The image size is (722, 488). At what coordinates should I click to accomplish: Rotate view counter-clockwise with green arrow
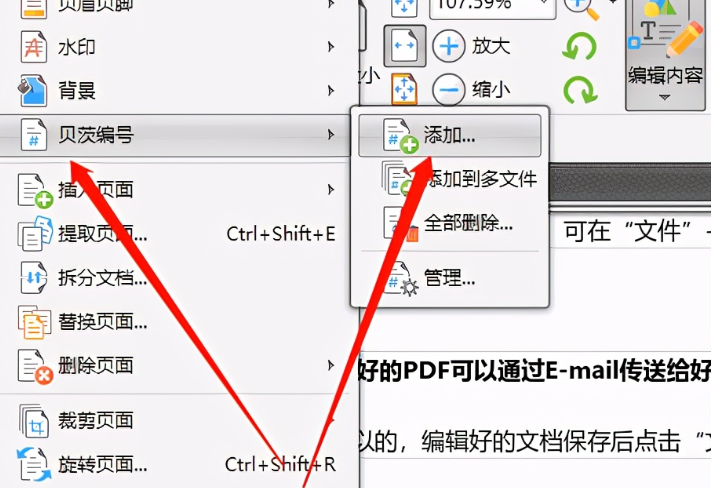[579, 46]
